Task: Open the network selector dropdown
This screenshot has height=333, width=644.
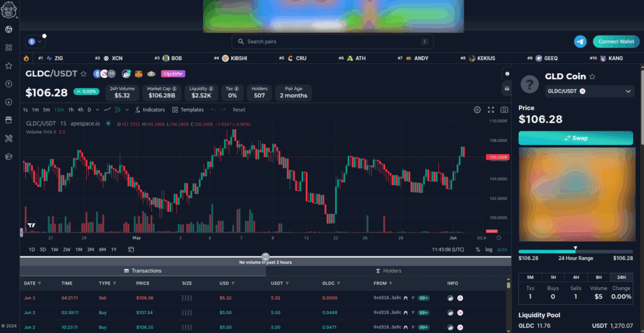Action: pos(35,41)
